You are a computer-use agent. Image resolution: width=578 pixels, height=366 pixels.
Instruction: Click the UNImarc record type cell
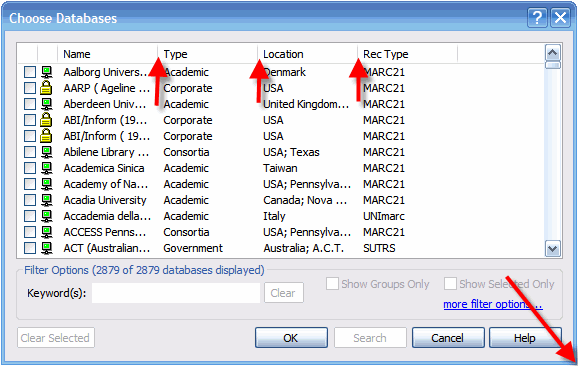(384, 216)
